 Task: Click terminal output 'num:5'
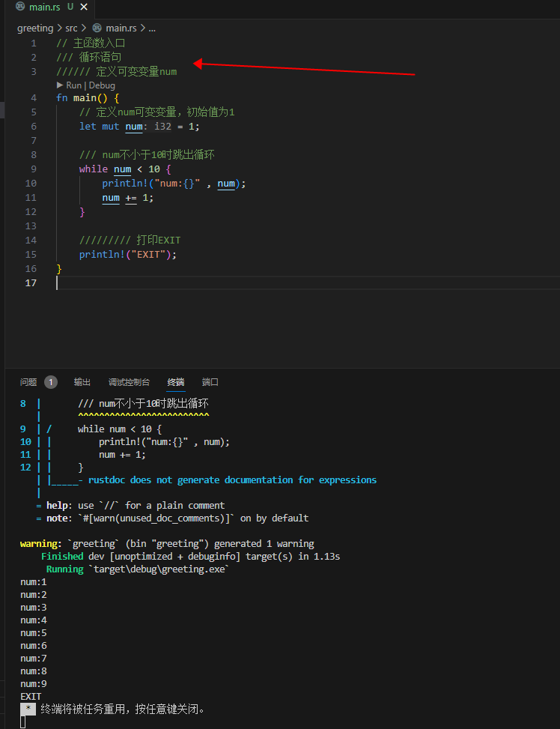(34, 633)
